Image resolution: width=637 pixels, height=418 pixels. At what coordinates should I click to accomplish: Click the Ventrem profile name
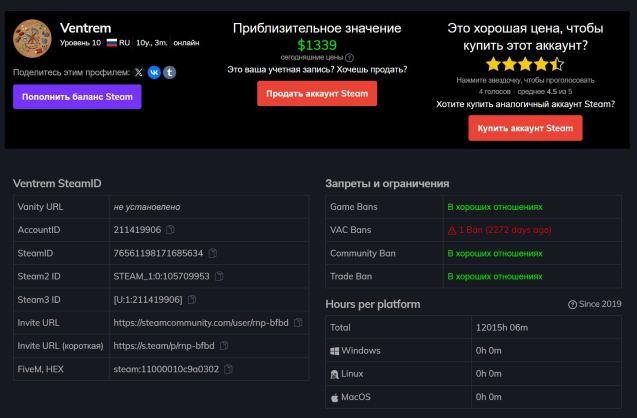pos(85,28)
